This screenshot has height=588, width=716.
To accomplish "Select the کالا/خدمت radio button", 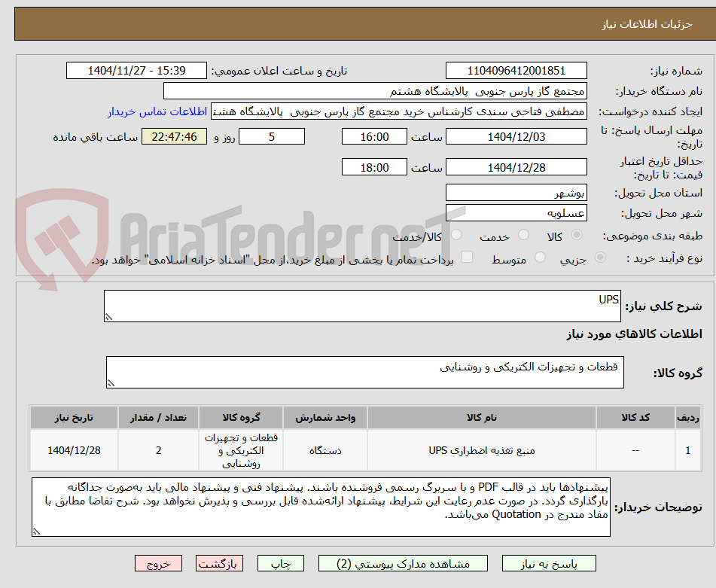I will [456, 235].
